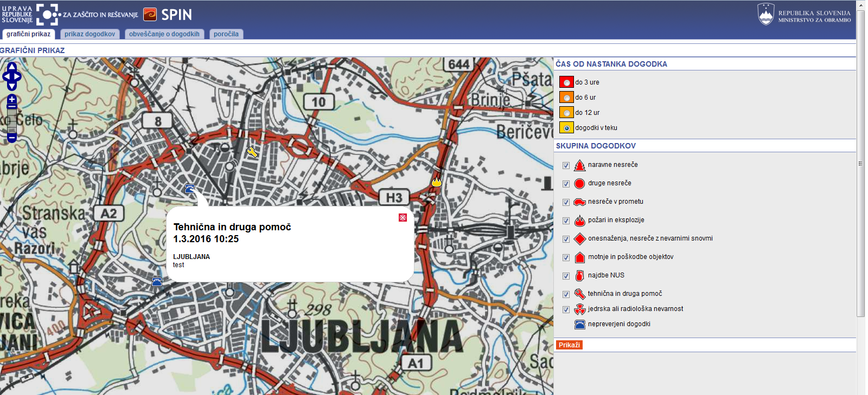Close the Tehnična in druga pomoč popup

pos(403,217)
